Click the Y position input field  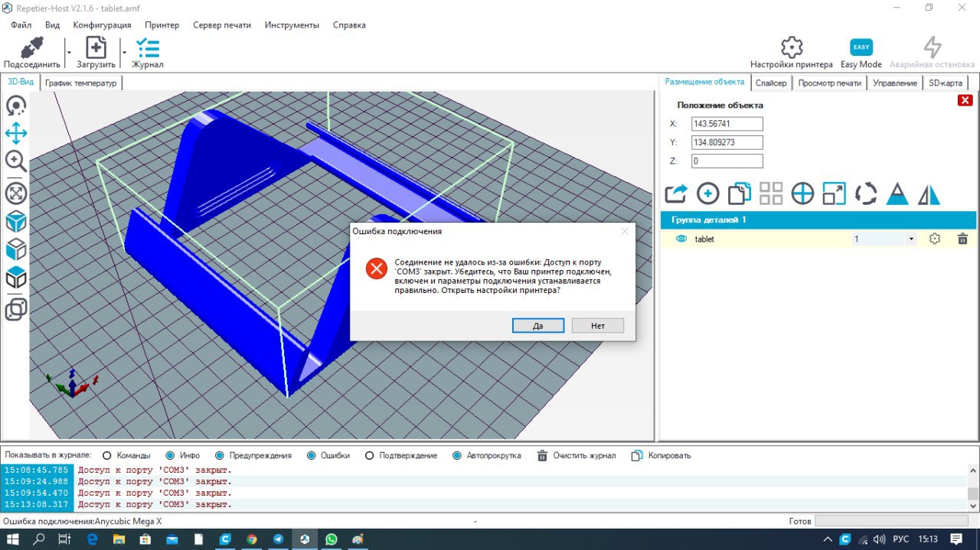click(x=727, y=142)
